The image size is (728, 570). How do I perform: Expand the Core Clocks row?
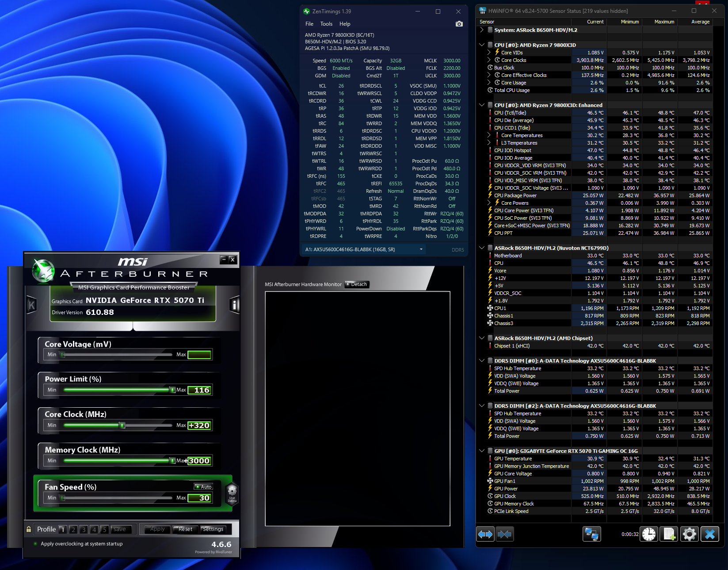(x=489, y=60)
